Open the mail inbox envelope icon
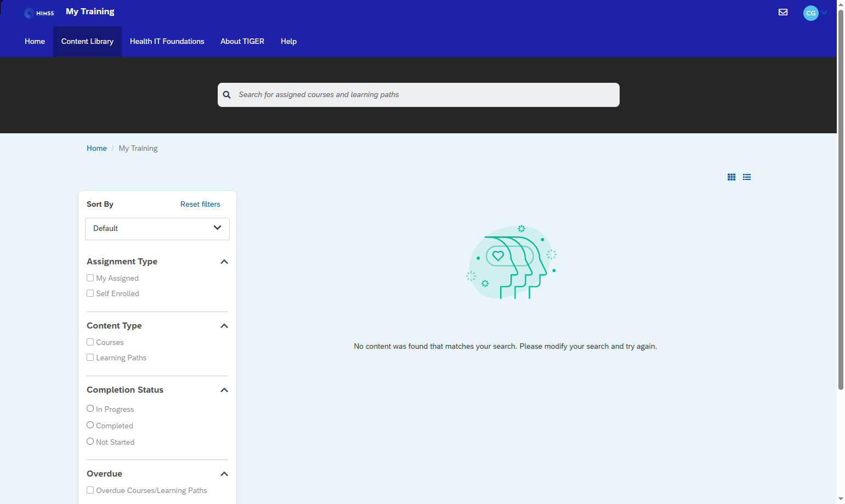 pos(783,12)
